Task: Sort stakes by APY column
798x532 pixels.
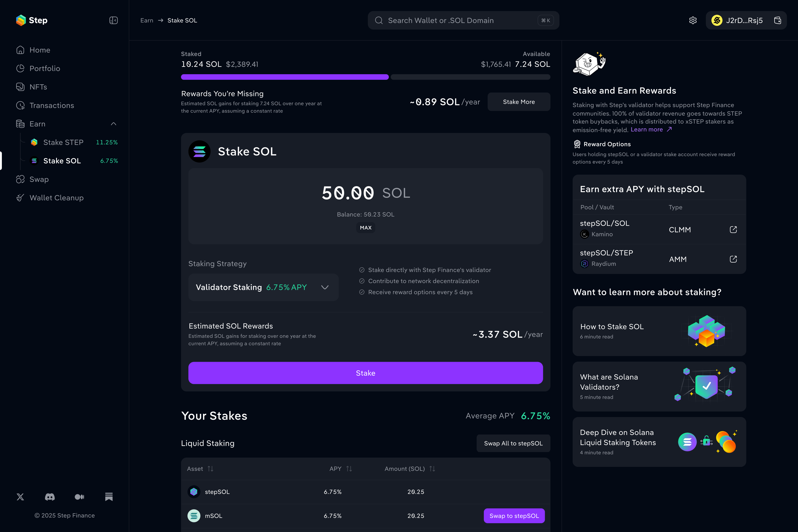Action: tap(341, 468)
